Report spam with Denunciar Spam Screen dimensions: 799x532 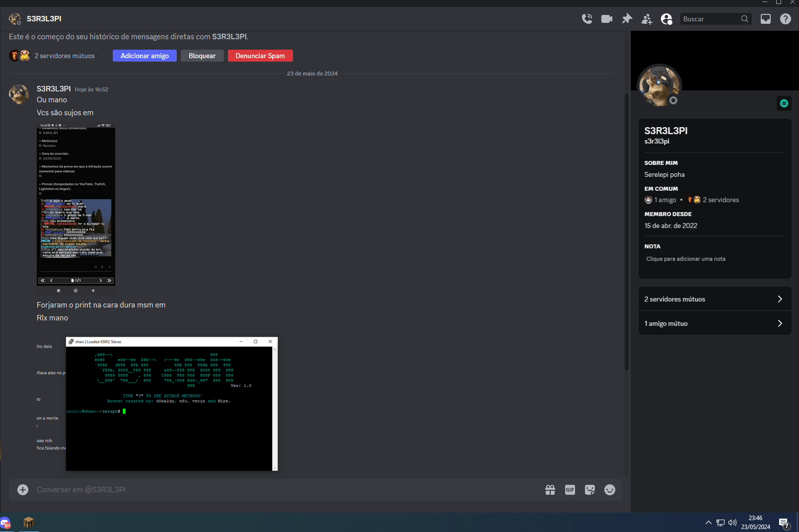260,56
